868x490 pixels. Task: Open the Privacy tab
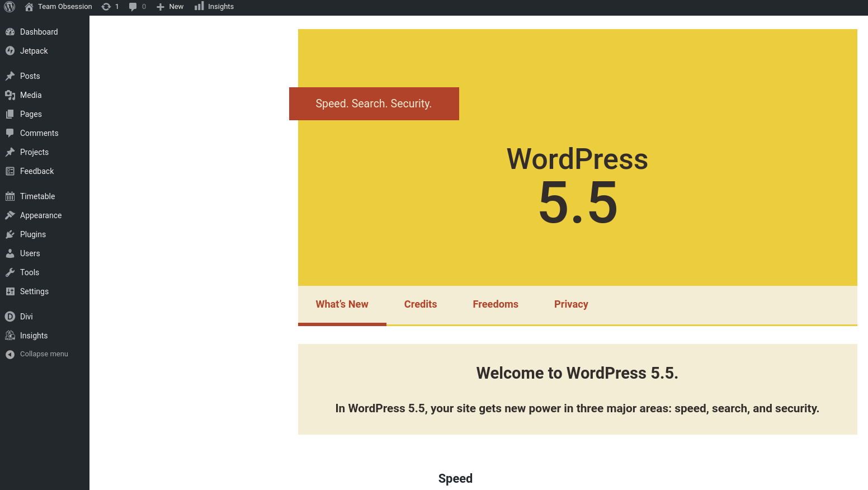(x=571, y=304)
